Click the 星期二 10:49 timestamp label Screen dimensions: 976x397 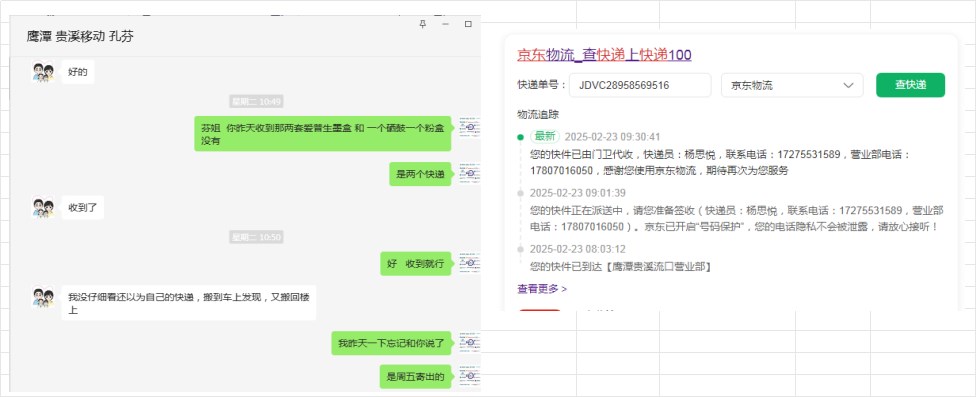click(x=256, y=101)
